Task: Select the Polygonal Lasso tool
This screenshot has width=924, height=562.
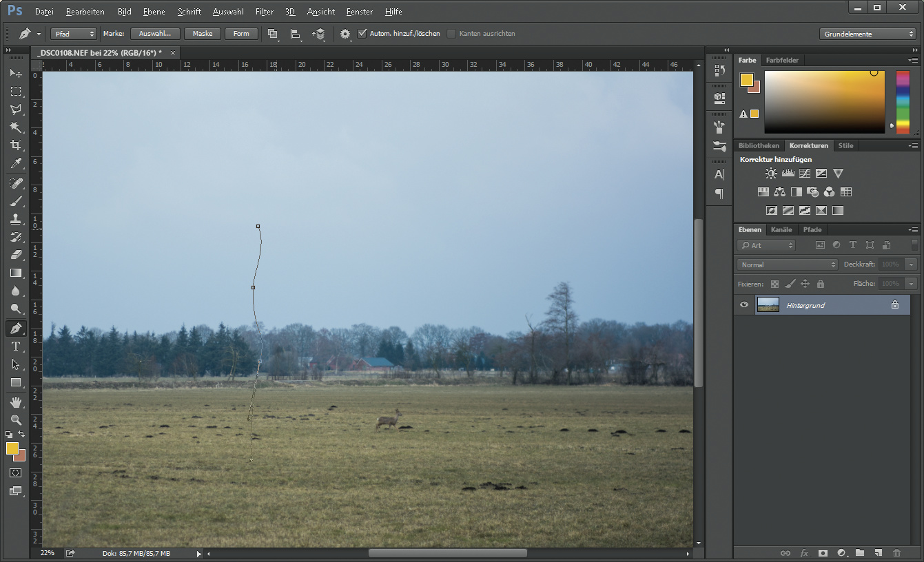Action: (x=15, y=109)
